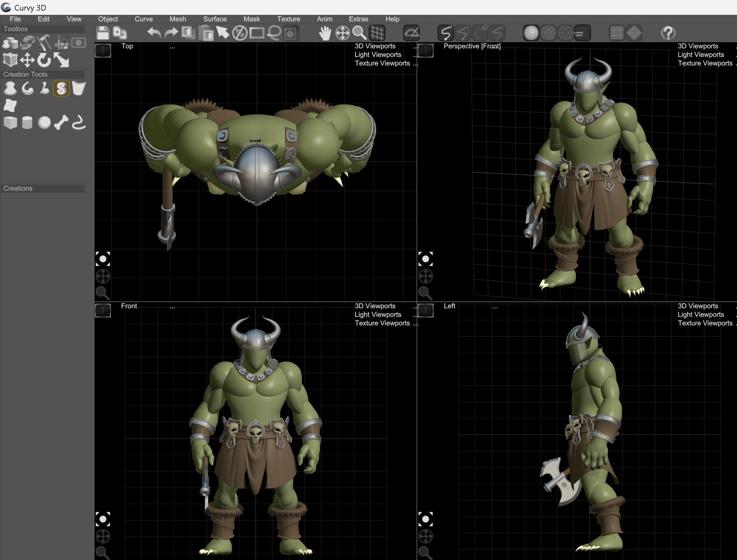Open the hammer and chisel tools group
This screenshot has height=560, width=737.
(44, 43)
